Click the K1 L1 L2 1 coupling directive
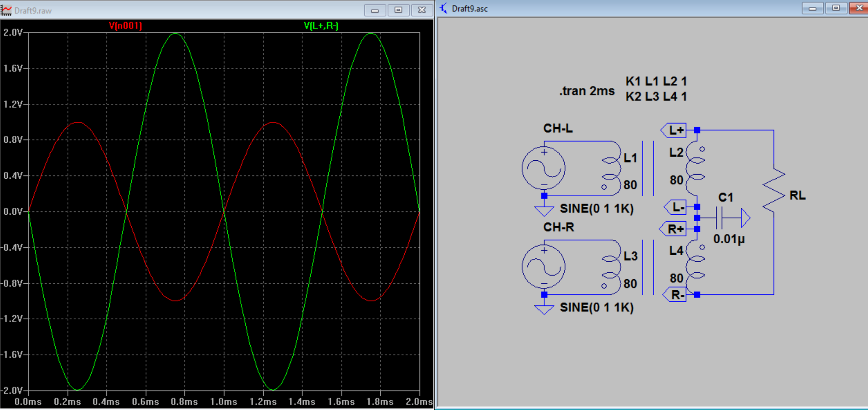Viewport: 868px width, 410px height. (656, 81)
